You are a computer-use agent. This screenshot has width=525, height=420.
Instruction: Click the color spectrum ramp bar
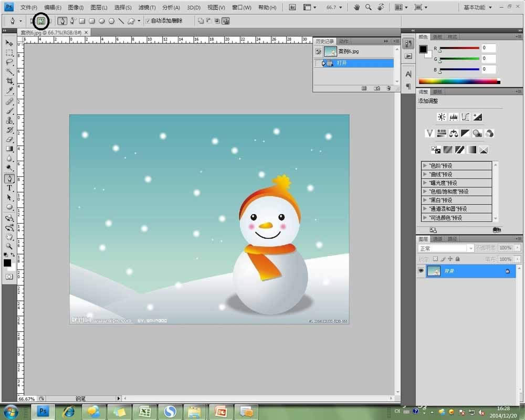(458, 81)
